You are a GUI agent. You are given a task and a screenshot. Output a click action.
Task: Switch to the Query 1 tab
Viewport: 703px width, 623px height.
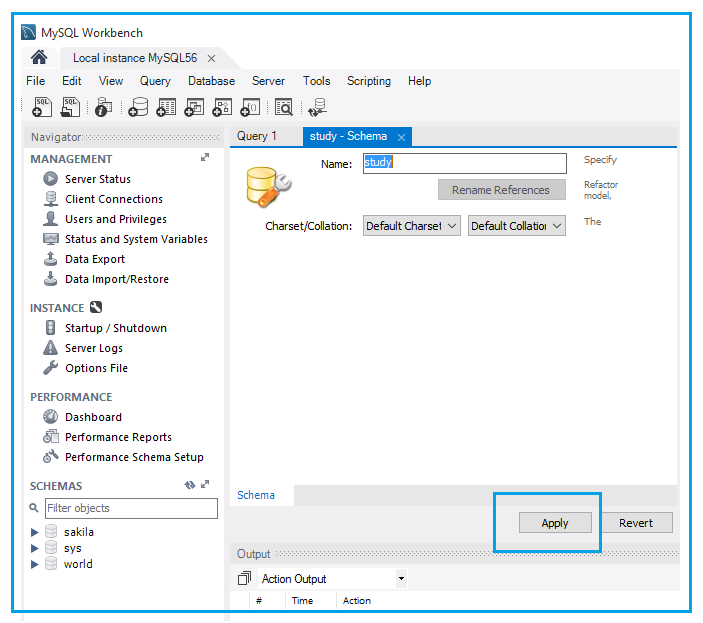click(x=257, y=136)
